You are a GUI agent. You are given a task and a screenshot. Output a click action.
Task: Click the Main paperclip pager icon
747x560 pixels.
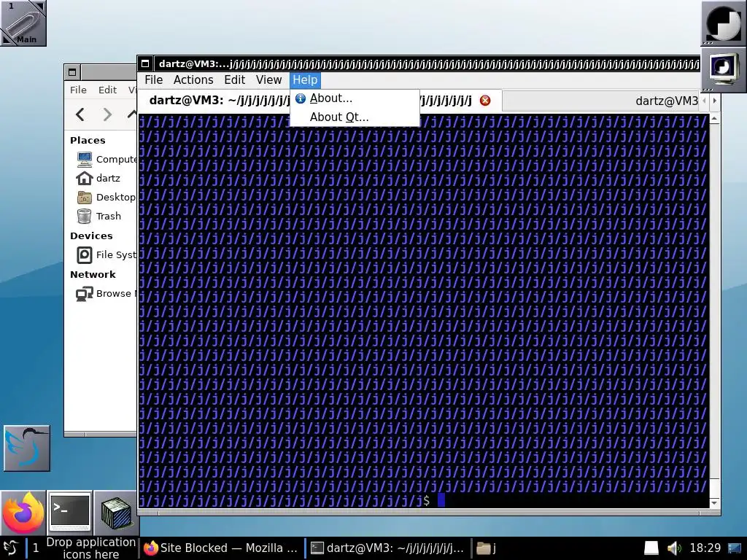point(23,23)
